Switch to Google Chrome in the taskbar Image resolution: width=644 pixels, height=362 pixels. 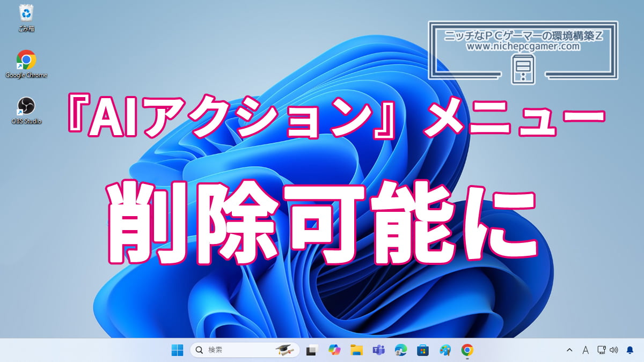(467, 350)
